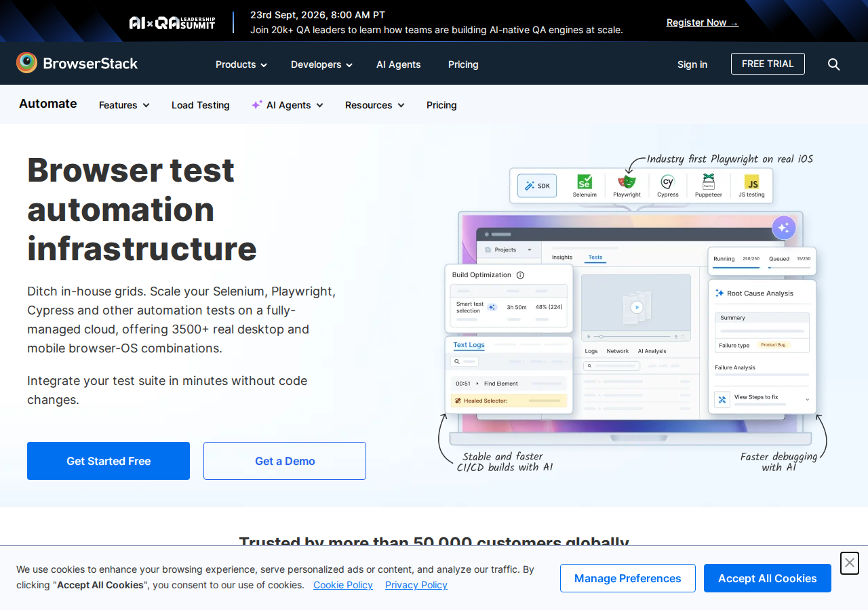Select the Text Logs tab in illustration
This screenshot has height=610, width=868.
(x=469, y=345)
